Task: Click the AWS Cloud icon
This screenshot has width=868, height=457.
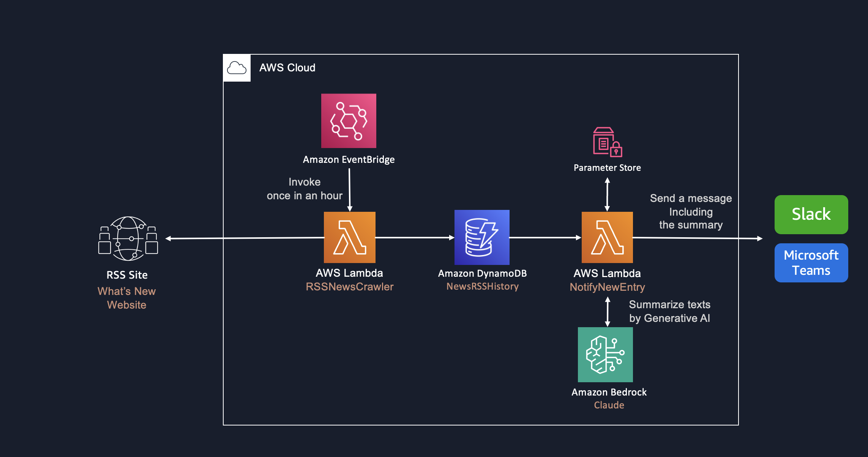Action: point(237,68)
